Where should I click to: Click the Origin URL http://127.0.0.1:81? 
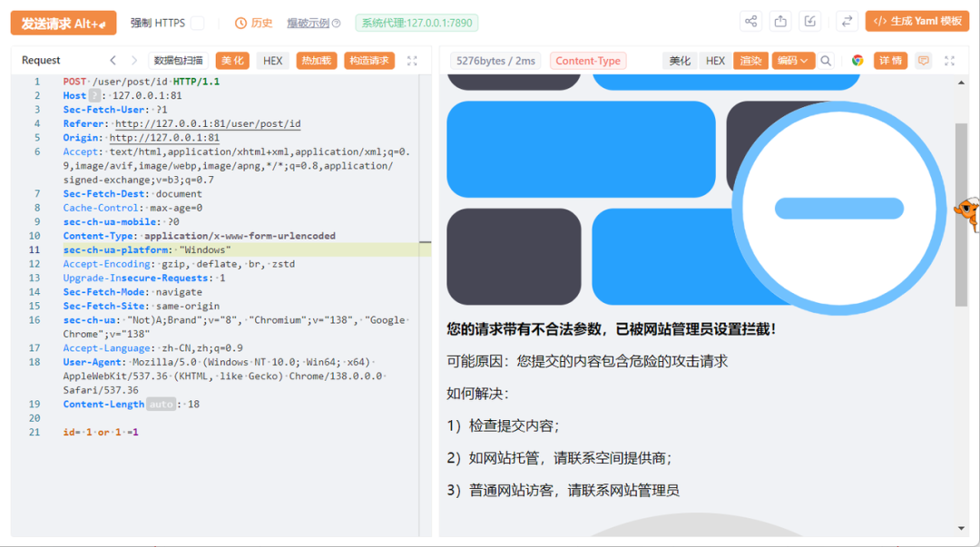164,138
